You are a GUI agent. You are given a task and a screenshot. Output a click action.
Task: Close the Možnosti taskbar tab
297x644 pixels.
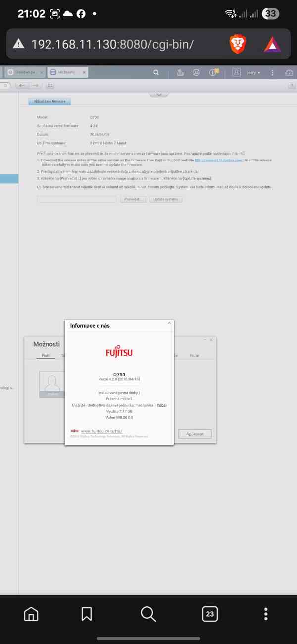(x=84, y=72)
